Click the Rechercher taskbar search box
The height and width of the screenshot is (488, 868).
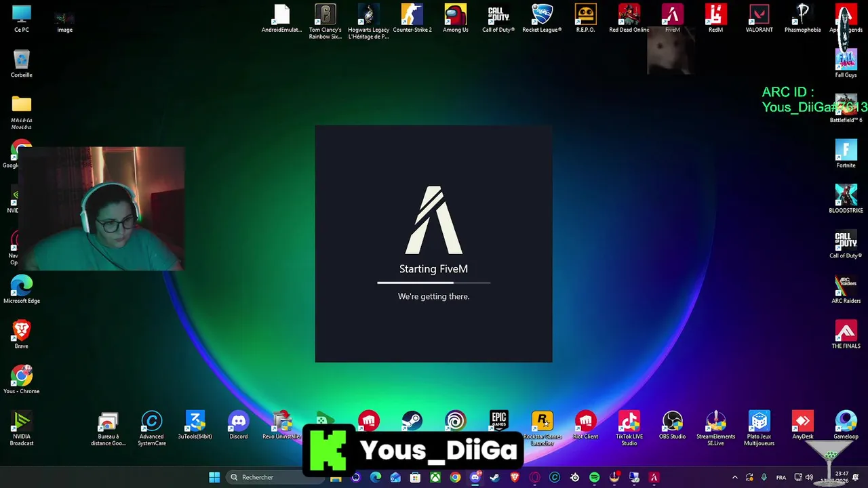275,477
